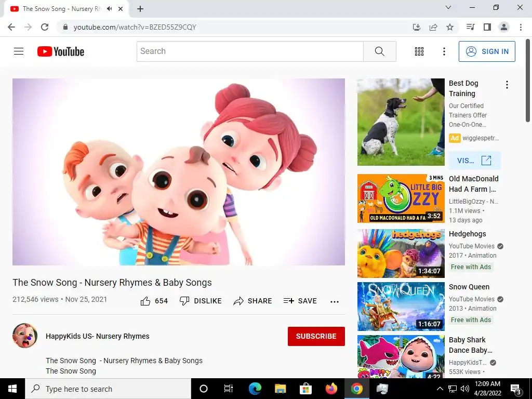This screenshot has width=532, height=399.
Task: Toggle Chrome side panel
Action: pos(487,27)
